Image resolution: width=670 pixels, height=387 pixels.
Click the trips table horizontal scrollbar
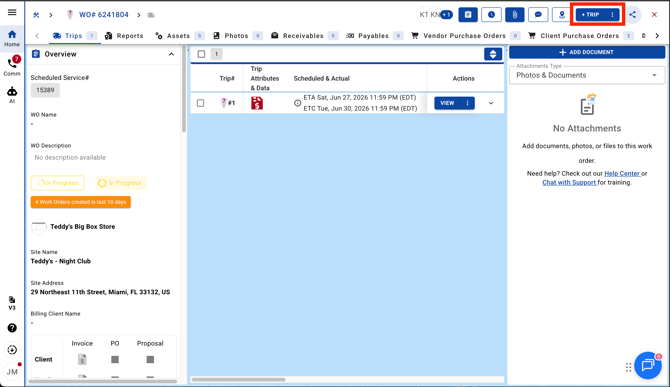238,379
